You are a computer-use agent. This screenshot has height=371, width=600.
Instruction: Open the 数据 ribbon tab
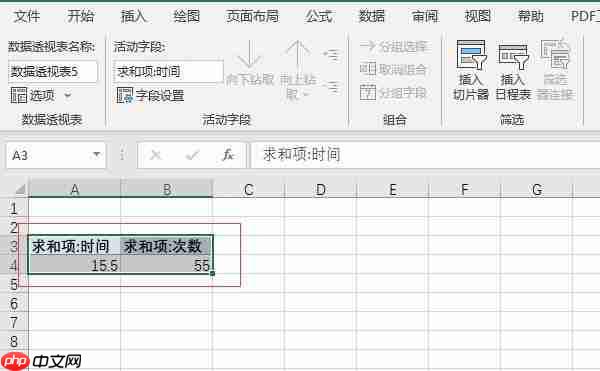click(x=372, y=16)
